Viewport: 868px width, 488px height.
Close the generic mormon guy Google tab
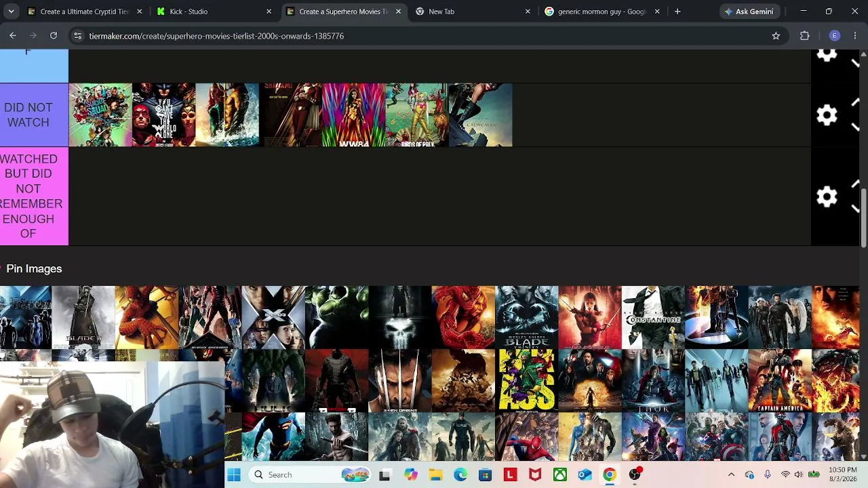[x=657, y=12]
